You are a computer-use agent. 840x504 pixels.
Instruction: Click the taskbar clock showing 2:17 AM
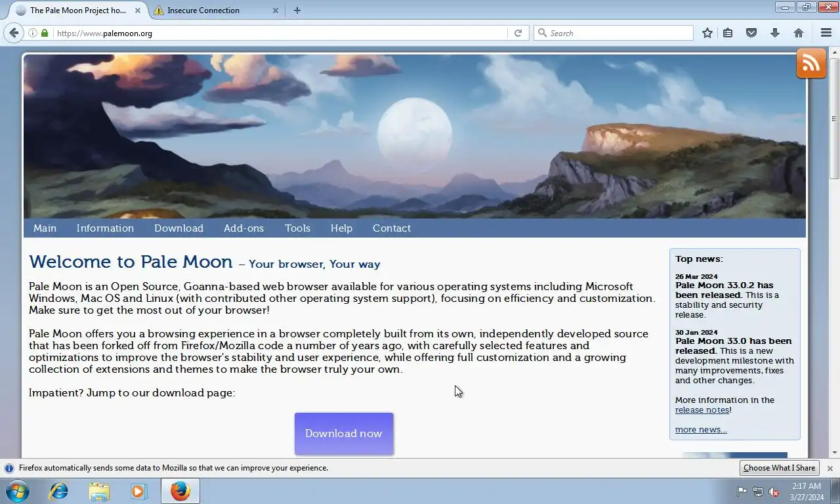click(x=807, y=492)
